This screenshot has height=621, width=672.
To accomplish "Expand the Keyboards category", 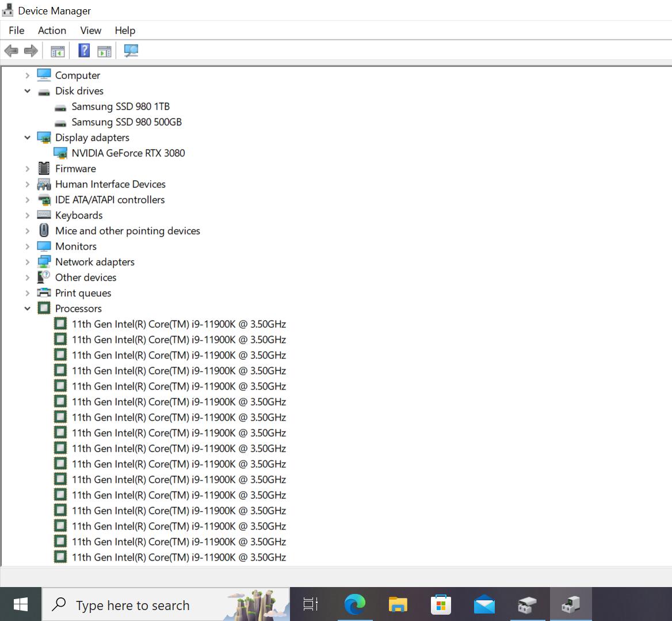I will 28,215.
